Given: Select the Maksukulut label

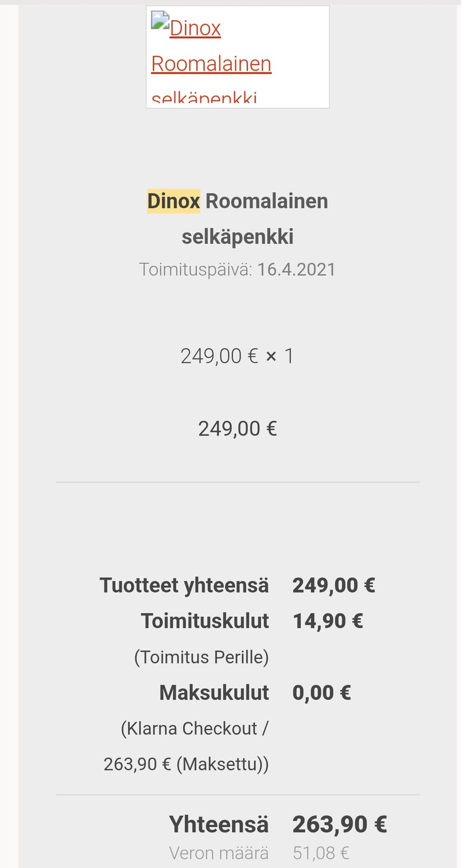Looking at the screenshot, I should point(214,693).
